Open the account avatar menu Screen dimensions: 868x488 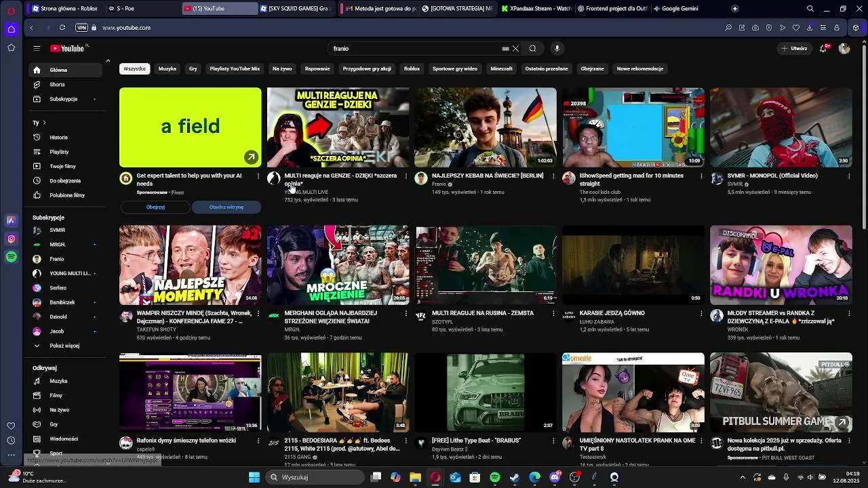point(844,48)
